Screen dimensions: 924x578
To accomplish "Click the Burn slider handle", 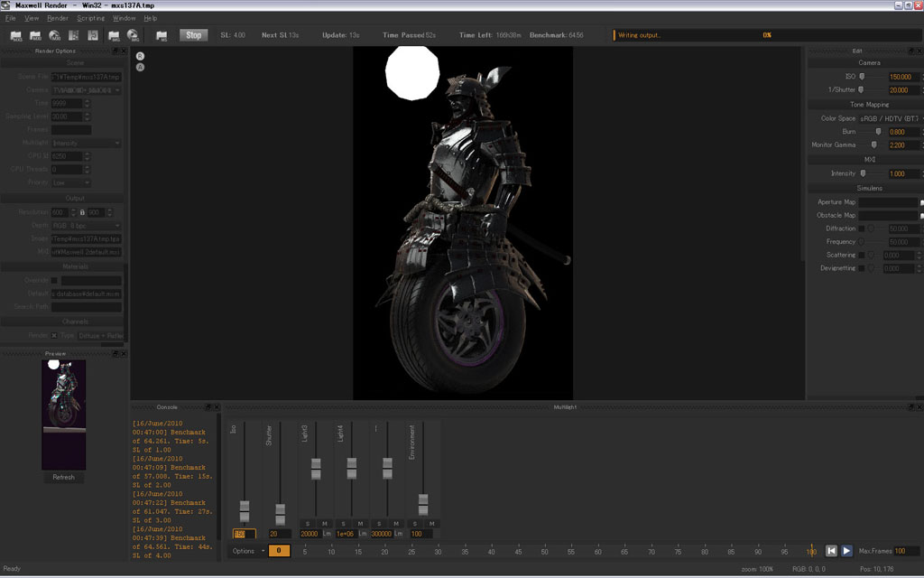I will [x=878, y=132].
